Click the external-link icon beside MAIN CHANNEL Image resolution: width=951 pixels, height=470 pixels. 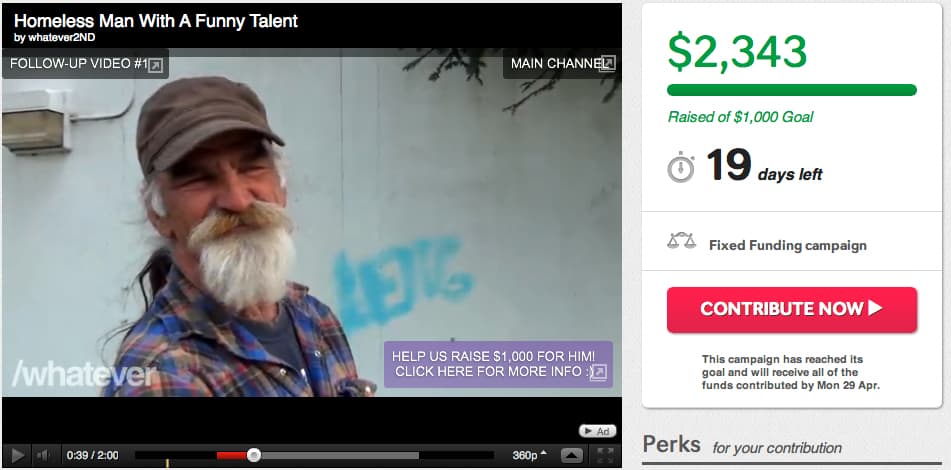(x=607, y=64)
